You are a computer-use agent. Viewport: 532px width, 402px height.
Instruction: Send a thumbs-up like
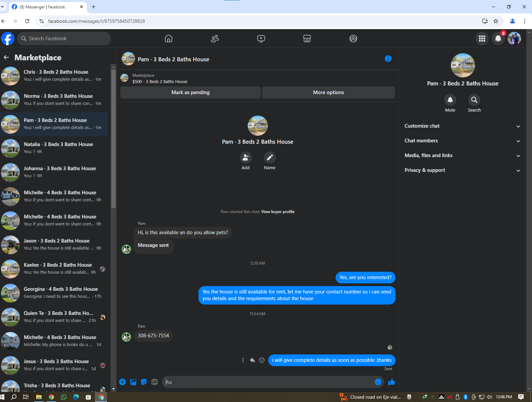392,382
